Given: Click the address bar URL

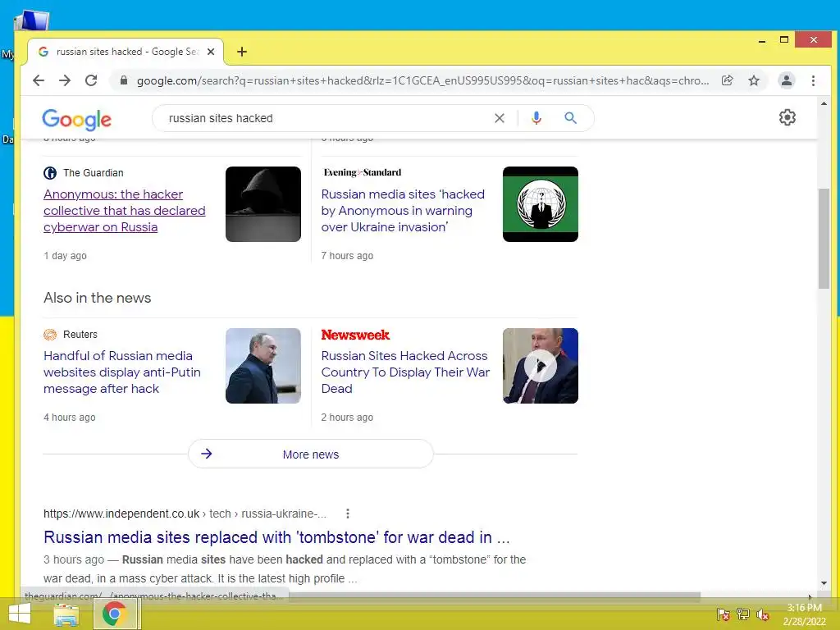Looking at the screenshot, I should point(422,80).
